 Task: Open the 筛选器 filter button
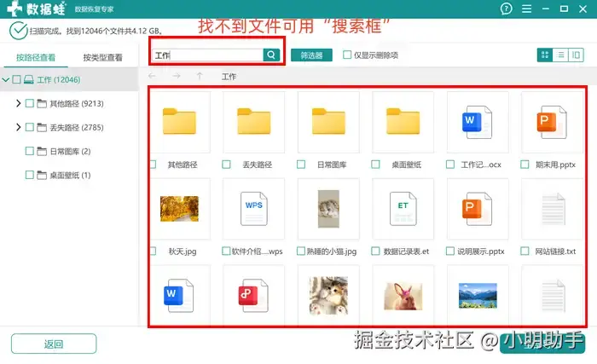(x=311, y=55)
